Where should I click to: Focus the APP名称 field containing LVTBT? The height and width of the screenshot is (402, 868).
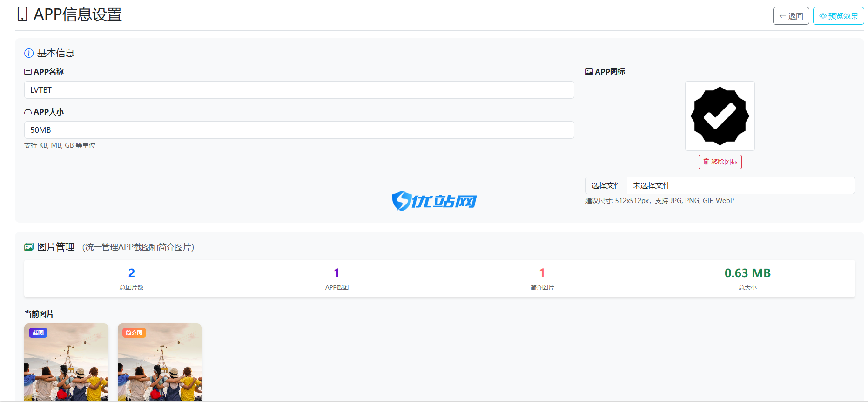point(299,90)
